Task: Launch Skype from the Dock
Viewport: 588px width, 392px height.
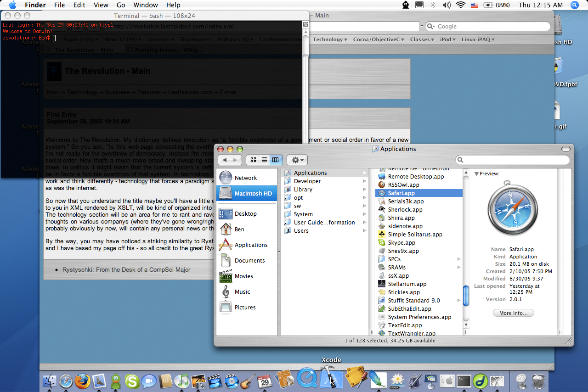Action: [132, 381]
